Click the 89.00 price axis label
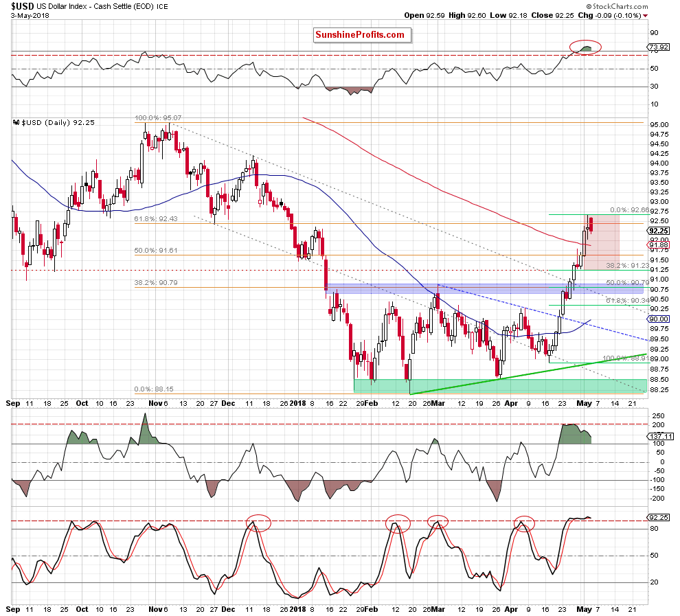This screenshot has height=616, width=680. [659, 359]
